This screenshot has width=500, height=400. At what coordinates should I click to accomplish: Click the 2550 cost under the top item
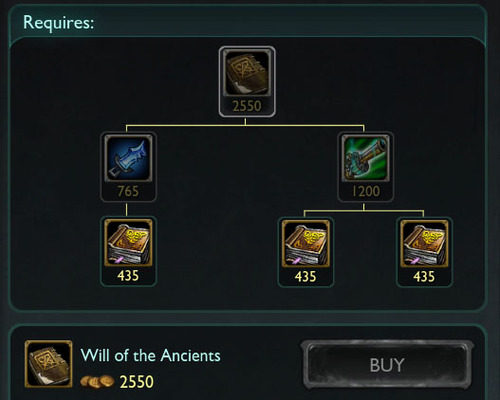[247, 106]
